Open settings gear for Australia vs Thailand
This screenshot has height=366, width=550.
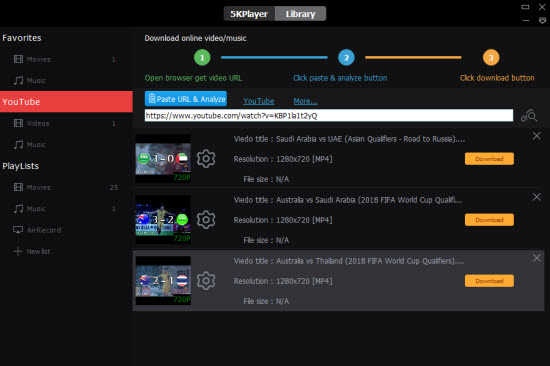coord(206,281)
